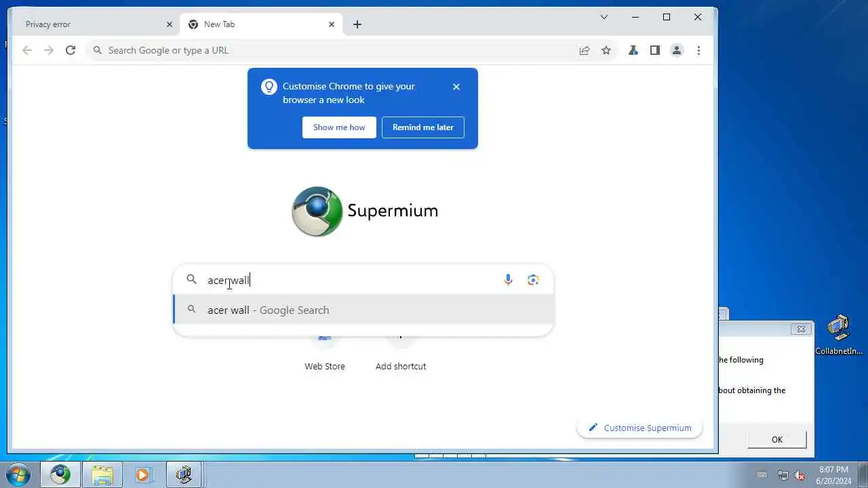This screenshot has width=868, height=488.
Task: Click the browser forward arrow
Action: tap(49, 50)
